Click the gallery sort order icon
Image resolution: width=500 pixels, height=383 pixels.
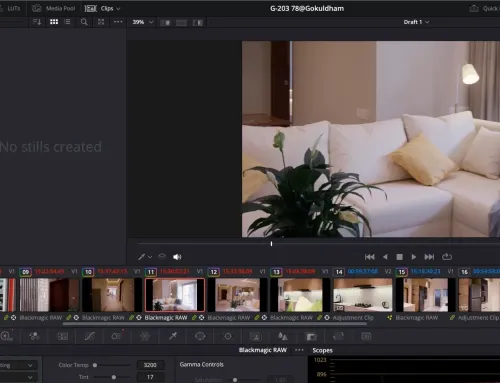pos(37,22)
